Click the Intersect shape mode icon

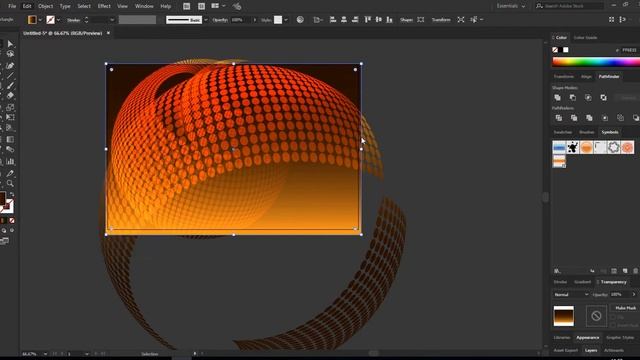point(588,98)
